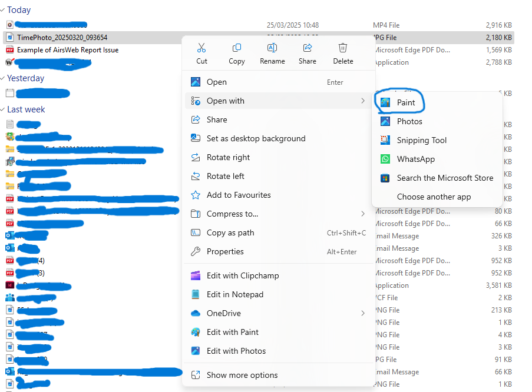
Task: Click the Delete trash icon
Action: click(x=343, y=48)
